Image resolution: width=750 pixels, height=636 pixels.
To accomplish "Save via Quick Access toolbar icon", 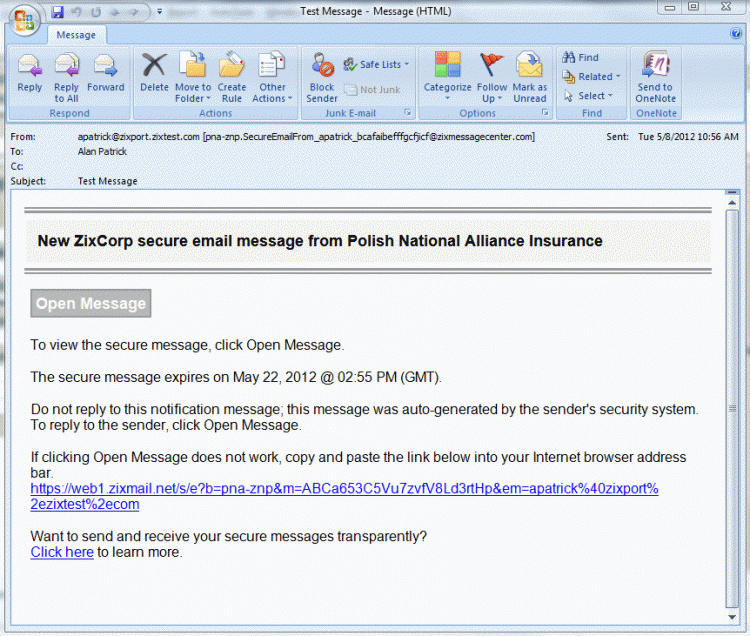I will click(57, 12).
